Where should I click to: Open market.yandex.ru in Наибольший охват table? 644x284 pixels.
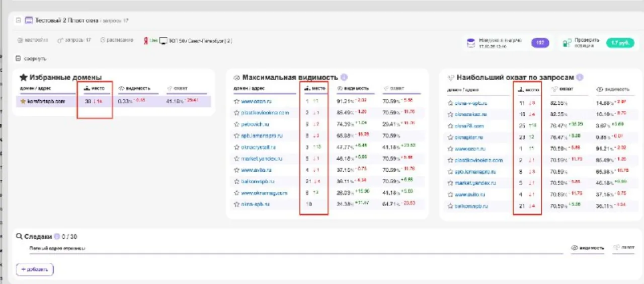[475, 183]
